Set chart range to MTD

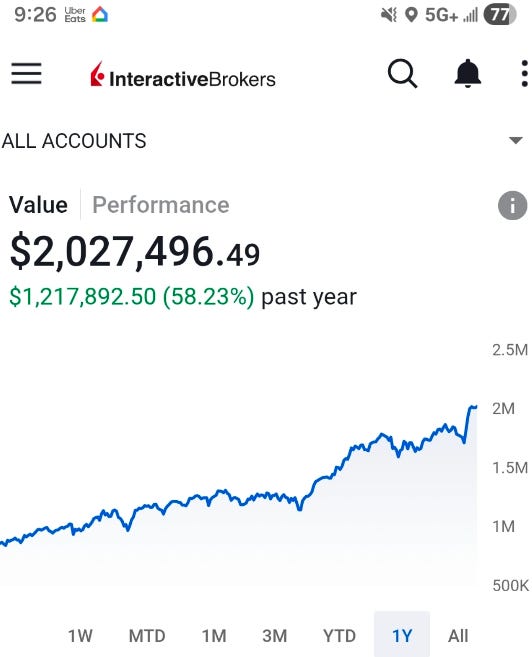[x=147, y=636]
